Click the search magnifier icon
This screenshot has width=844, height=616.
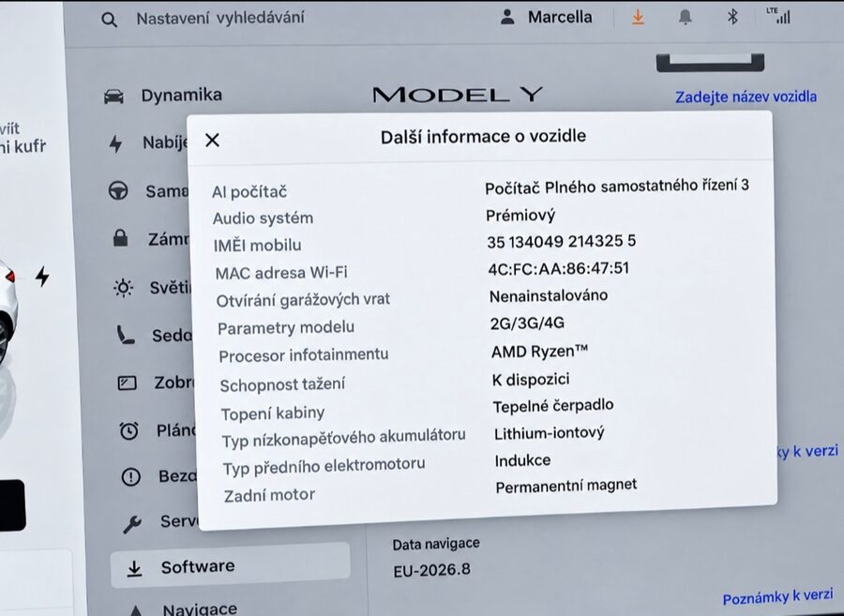pyautogui.click(x=110, y=20)
